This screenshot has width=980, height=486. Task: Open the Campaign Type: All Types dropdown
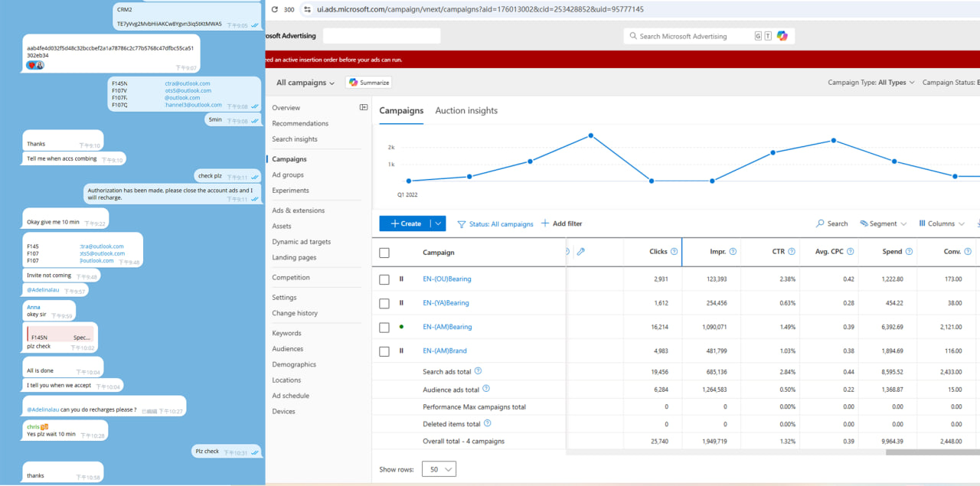871,83
